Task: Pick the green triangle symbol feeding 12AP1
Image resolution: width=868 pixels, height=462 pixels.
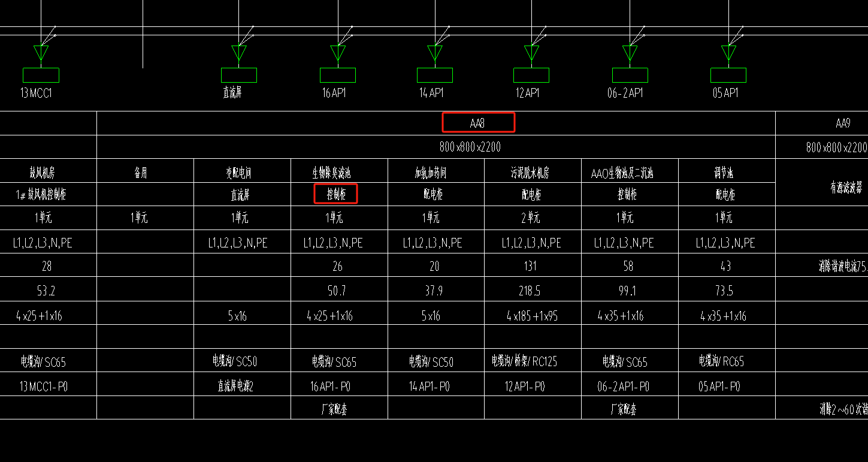Action: (x=531, y=53)
